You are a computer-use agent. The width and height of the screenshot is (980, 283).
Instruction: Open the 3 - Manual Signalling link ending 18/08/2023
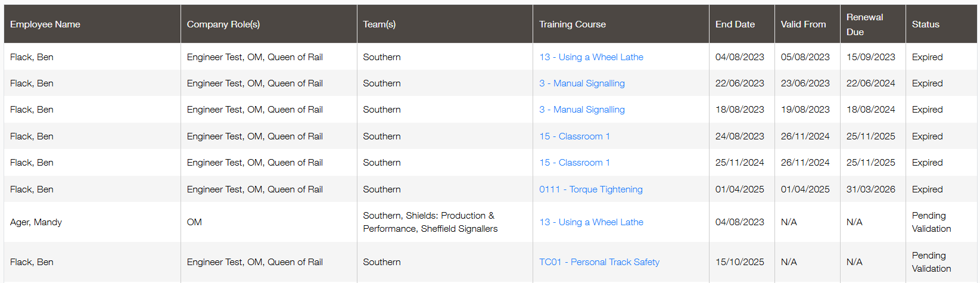point(581,110)
